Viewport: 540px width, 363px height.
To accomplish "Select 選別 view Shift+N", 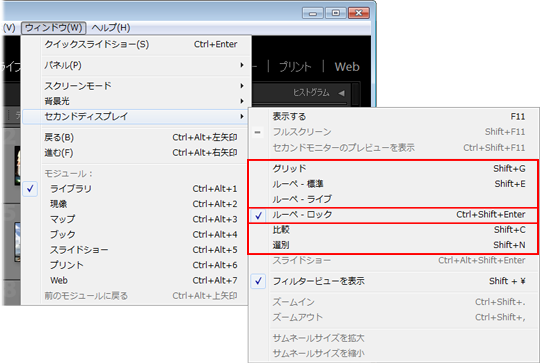I will pos(394,245).
